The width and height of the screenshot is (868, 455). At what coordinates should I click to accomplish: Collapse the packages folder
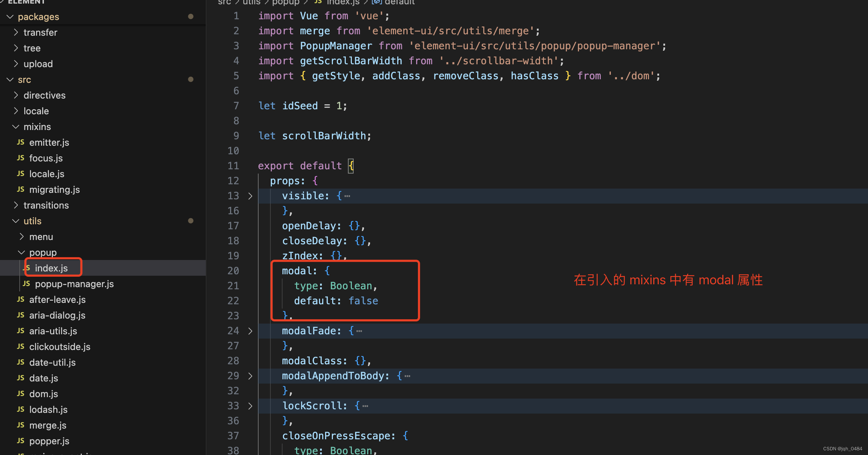pos(10,17)
